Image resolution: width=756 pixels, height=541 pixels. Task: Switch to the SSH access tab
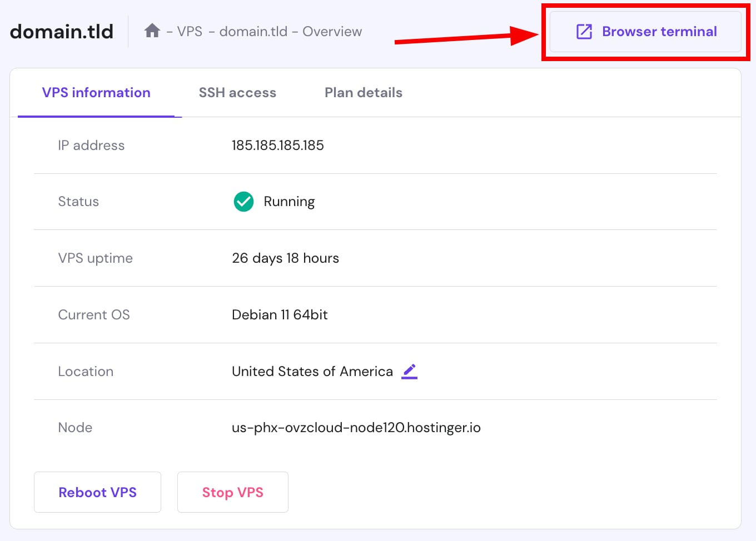coord(237,93)
